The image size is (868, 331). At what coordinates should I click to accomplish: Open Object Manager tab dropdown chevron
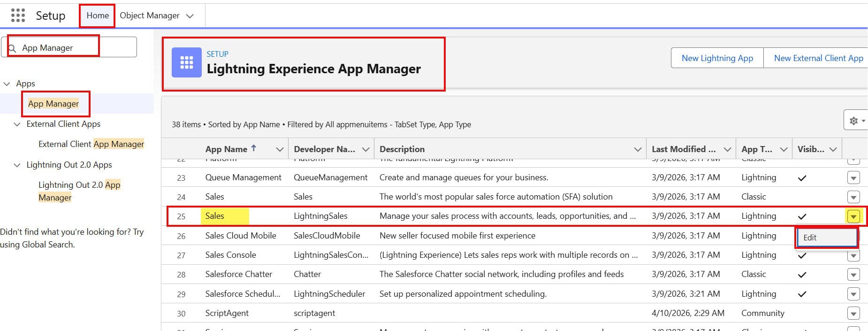coord(190,16)
